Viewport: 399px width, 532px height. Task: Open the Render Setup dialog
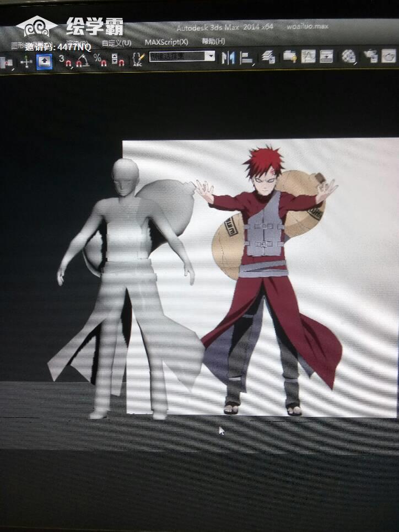(370, 56)
